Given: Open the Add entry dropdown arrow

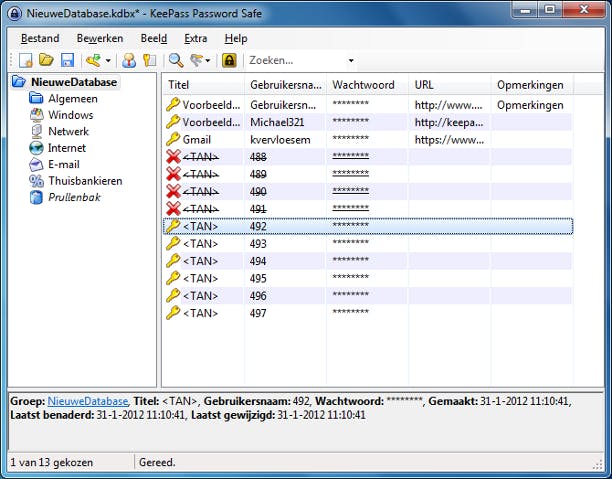Looking at the screenshot, I should [108, 61].
